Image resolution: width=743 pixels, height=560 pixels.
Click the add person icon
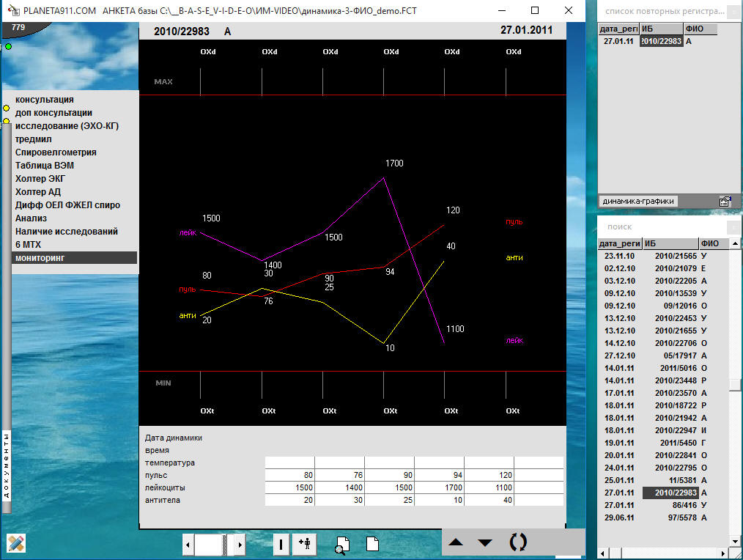tap(304, 544)
